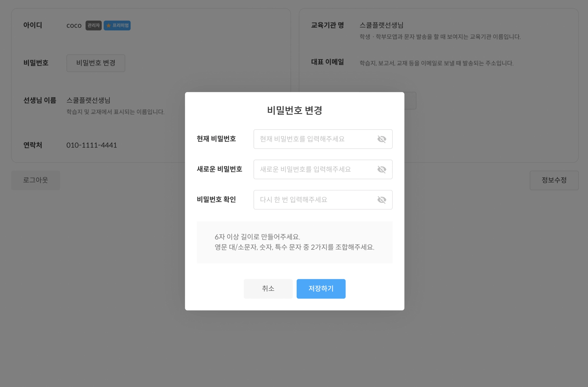The height and width of the screenshot is (387, 588).
Task: Click the 비밀번호 변경 dialog title
Action: [x=294, y=110]
